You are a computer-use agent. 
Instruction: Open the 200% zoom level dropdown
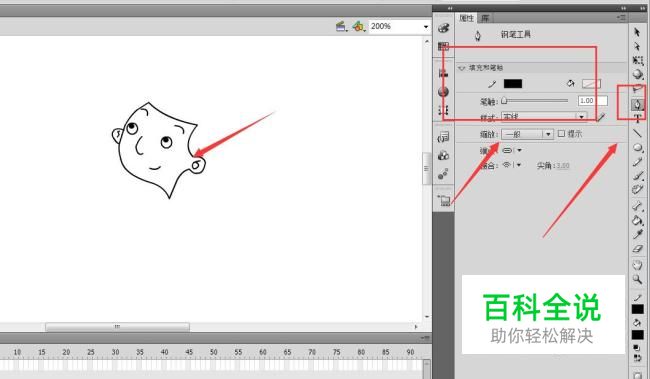426,27
